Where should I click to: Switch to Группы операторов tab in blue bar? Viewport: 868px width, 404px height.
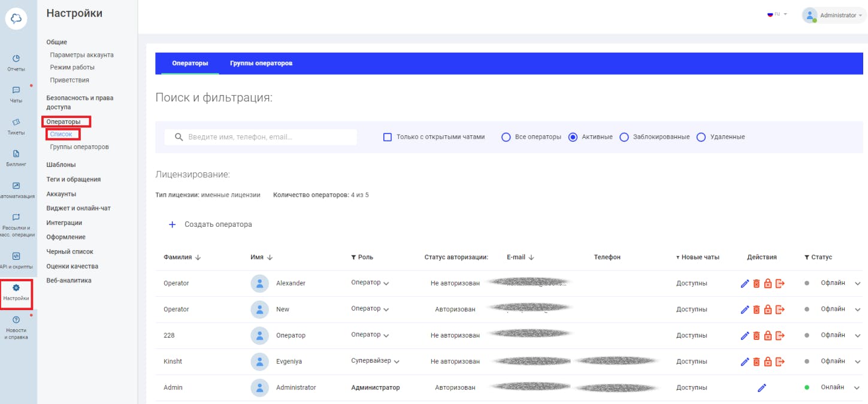pyautogui.click(x=261, y=63)
